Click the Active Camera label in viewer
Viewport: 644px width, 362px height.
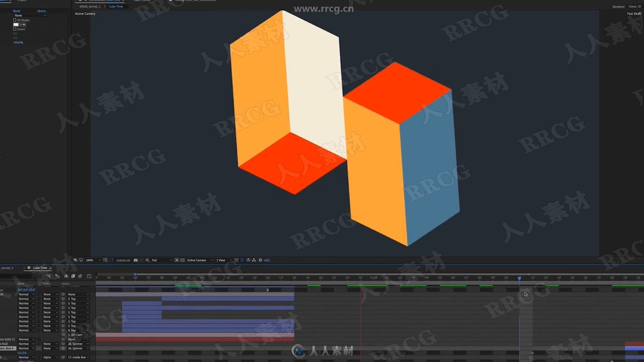coord(85,14)
